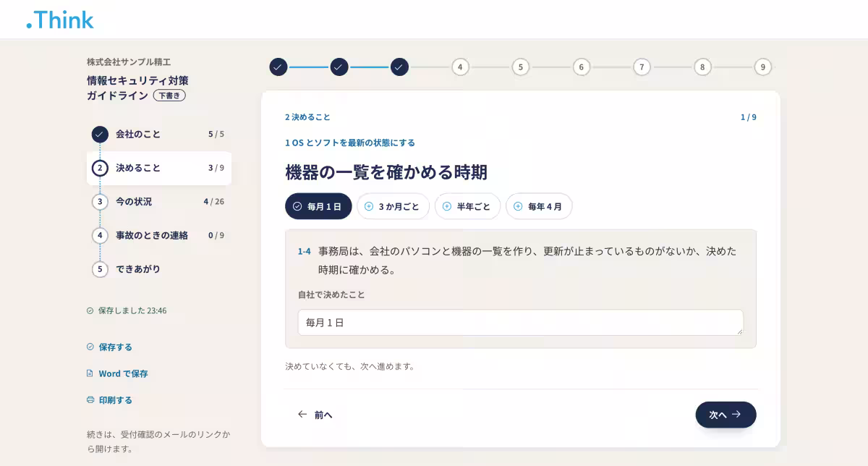Go to current step three circle in progress bar
Image resolution: width=868 pixels, height=466 pixels.
tap(399, 67)
